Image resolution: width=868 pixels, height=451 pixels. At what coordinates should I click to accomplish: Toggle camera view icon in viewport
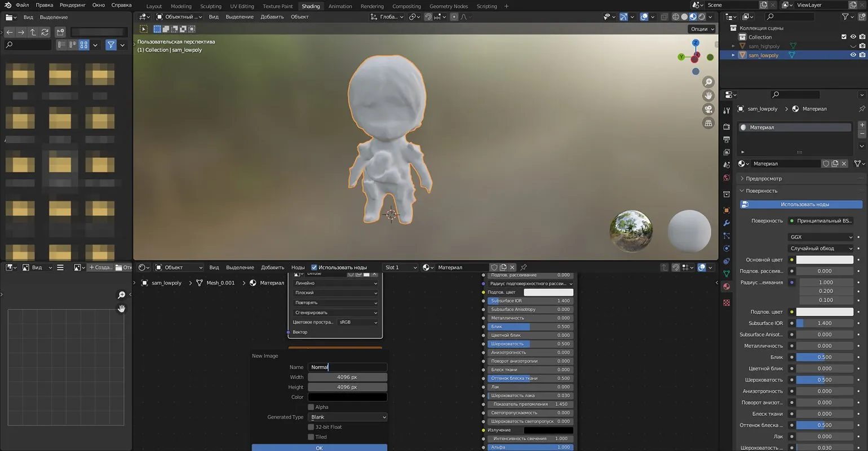(x=708, y=109)
